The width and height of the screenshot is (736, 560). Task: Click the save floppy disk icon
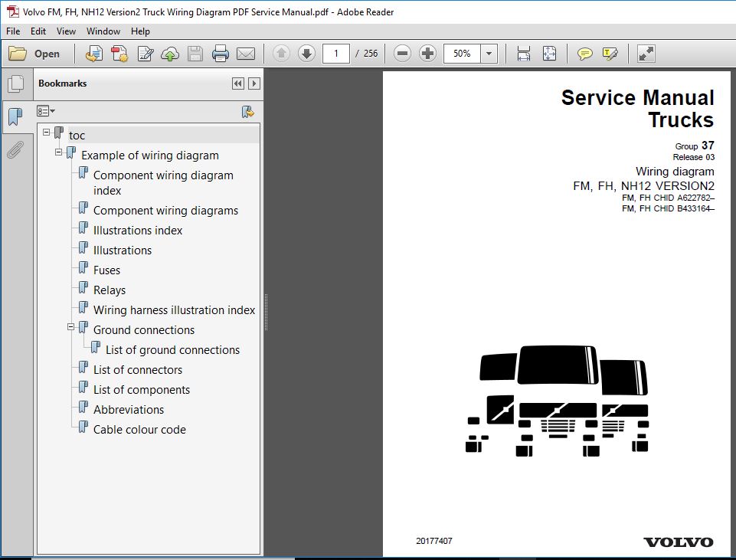(195, 54)
